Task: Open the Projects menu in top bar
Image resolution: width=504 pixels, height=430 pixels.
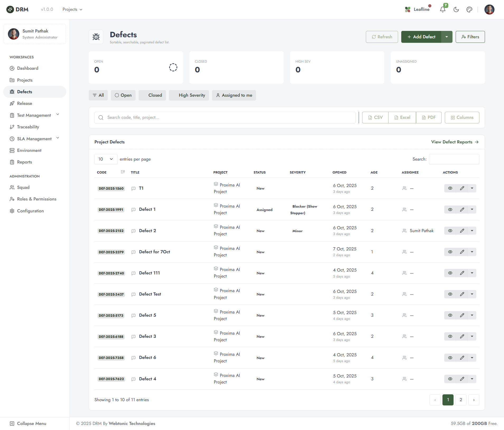Action: (72, 9)
